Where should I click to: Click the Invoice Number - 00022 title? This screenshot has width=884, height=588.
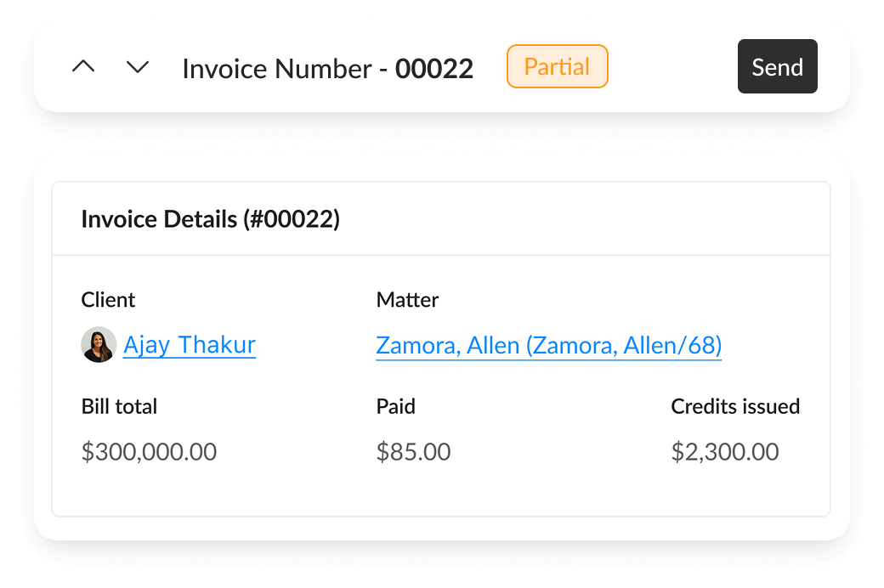tap(327, 68)
